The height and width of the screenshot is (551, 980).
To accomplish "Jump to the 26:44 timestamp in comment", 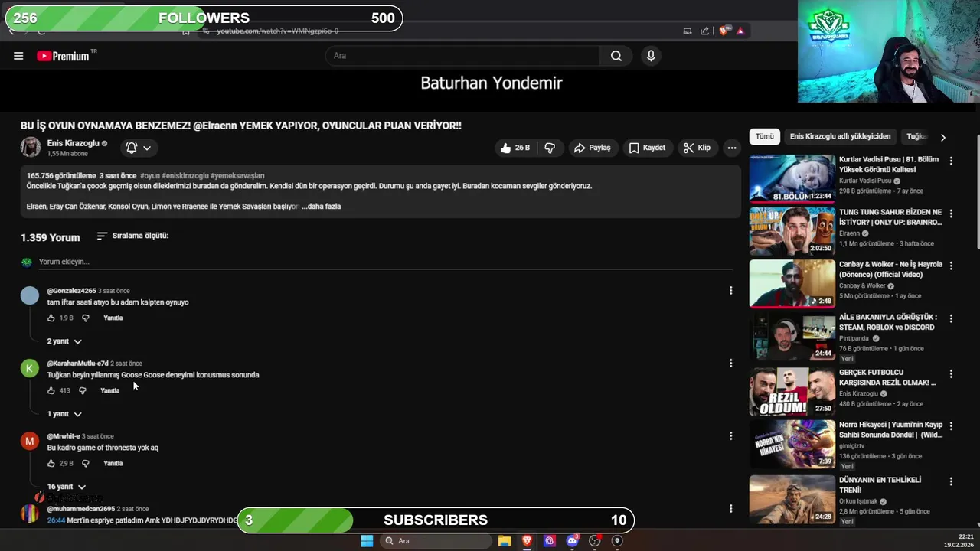I will [56, 520].
